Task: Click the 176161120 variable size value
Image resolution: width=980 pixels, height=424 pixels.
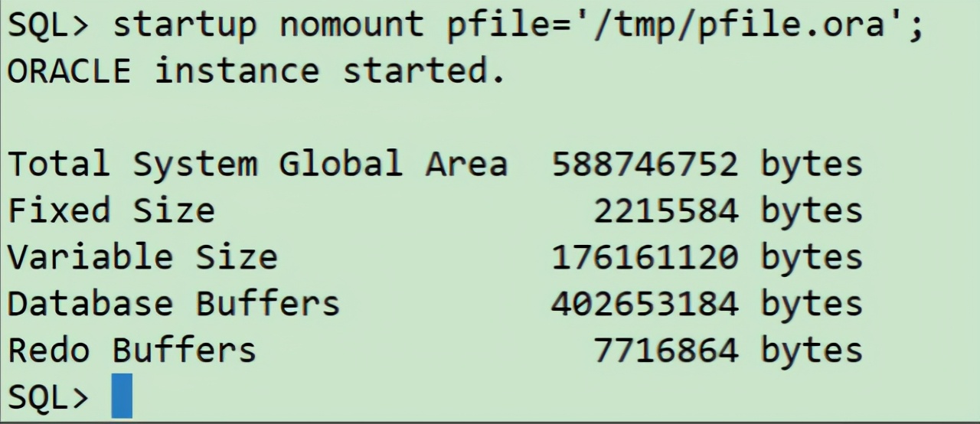Action: pos(645,257)
